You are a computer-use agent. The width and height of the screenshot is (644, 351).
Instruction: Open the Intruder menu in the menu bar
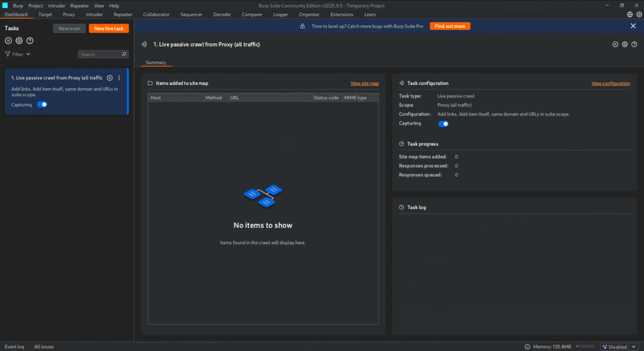tap(57, 6)
